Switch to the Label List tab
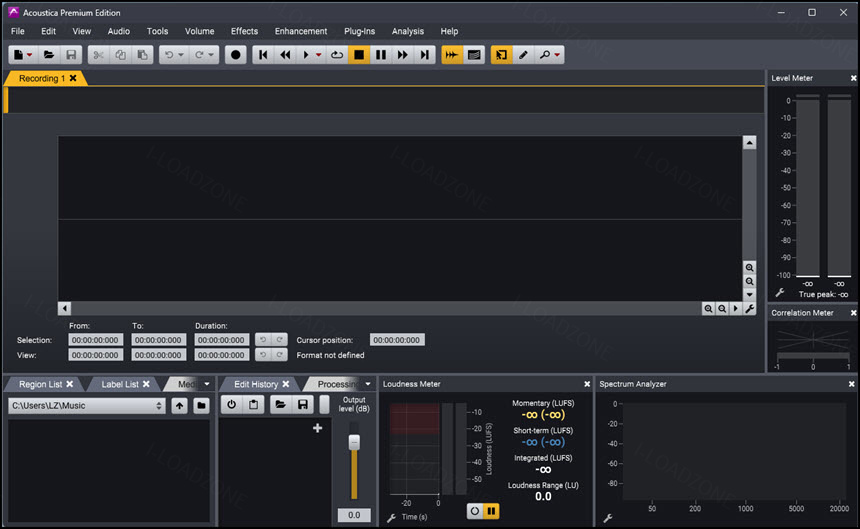 coord(120,384)
